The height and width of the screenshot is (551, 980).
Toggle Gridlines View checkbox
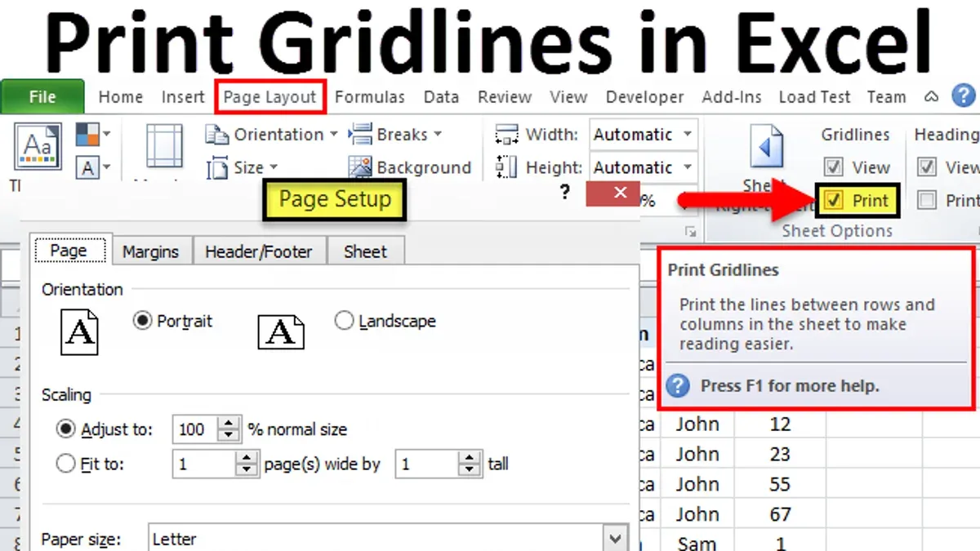coord(833,168)
